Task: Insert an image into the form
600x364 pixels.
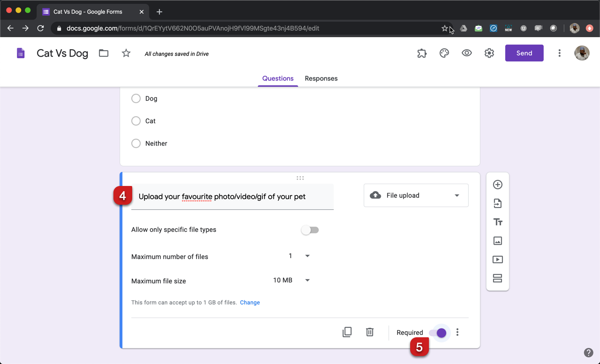Action: [x=497, y=240]
